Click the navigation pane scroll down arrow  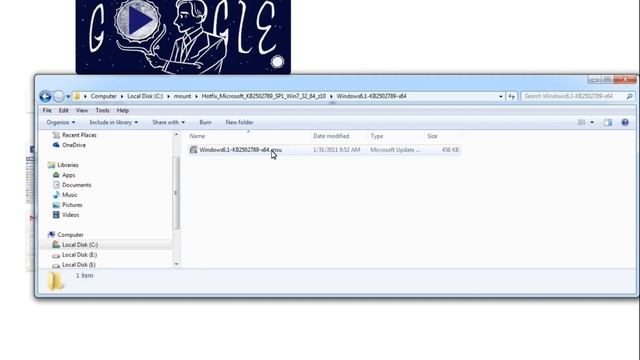[x=176, y=264]
